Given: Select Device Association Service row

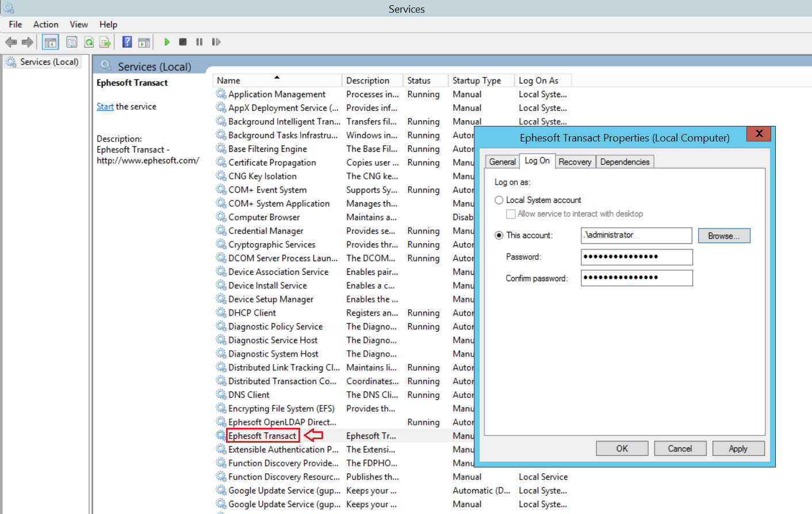Looking at the screenshot, I should [278, 271].
